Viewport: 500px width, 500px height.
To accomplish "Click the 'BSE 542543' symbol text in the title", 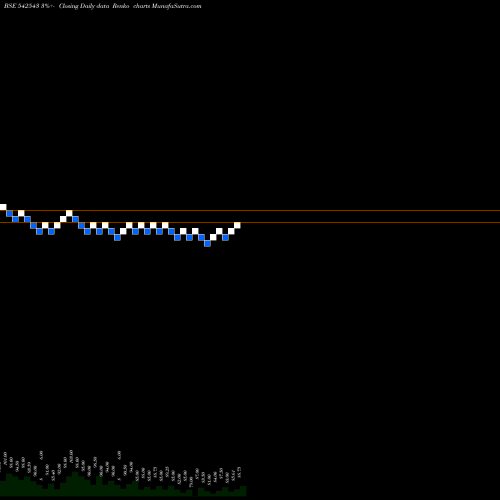I will click(x=22, y=6).
